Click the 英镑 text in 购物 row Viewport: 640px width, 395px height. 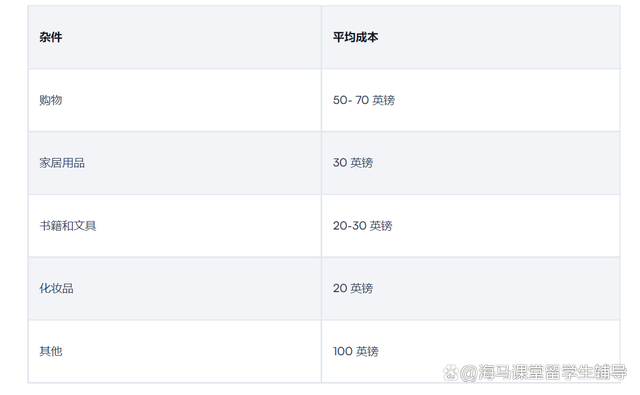pos(384,100)
